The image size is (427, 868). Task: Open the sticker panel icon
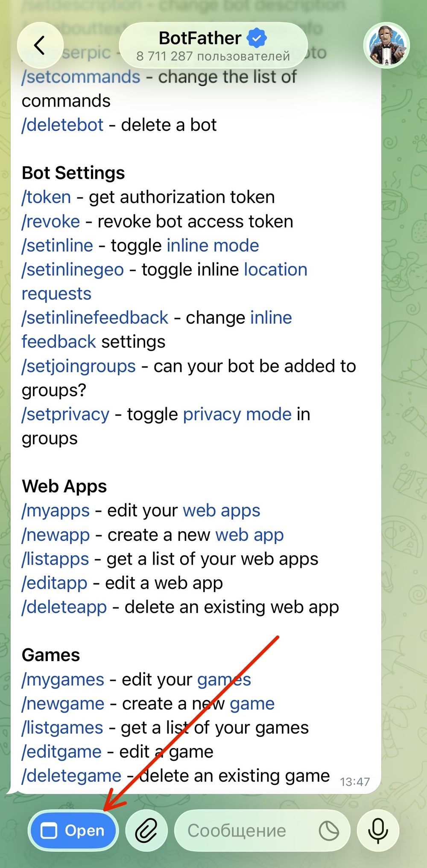(329, 830)
